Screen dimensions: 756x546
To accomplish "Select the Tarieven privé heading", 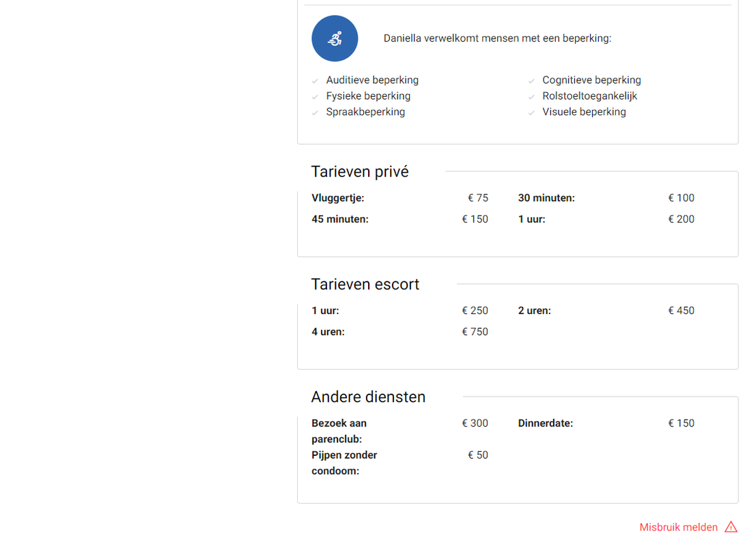I will coord(360,171).
